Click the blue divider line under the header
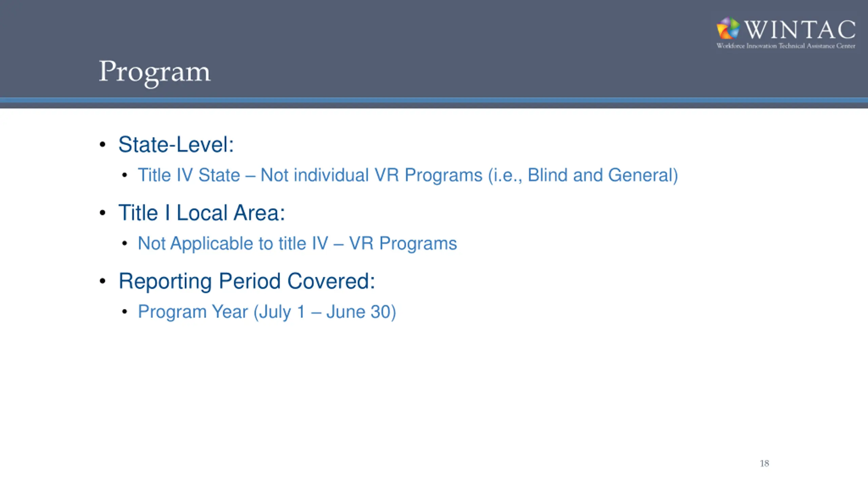This screenshot has height=488, width=868. click(434, 100)
